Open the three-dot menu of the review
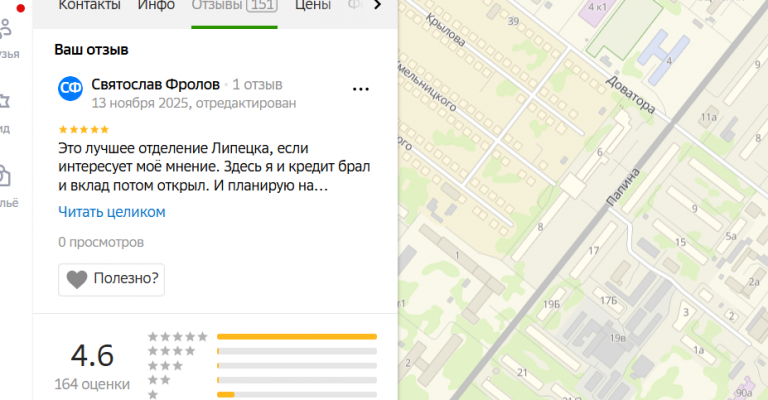Screen dimensions: 768x400 point(360,89)
